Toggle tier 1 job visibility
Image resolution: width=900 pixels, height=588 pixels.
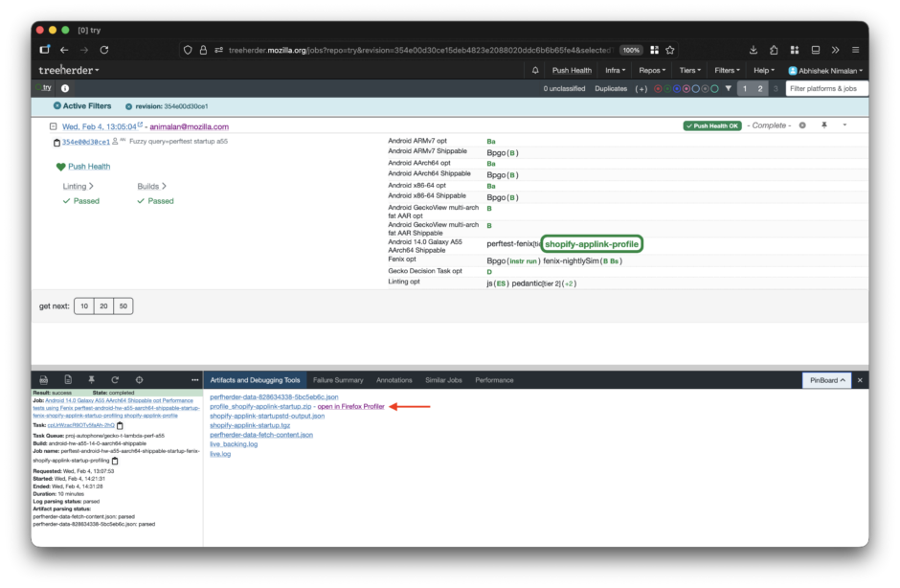[x=744, y=88]
